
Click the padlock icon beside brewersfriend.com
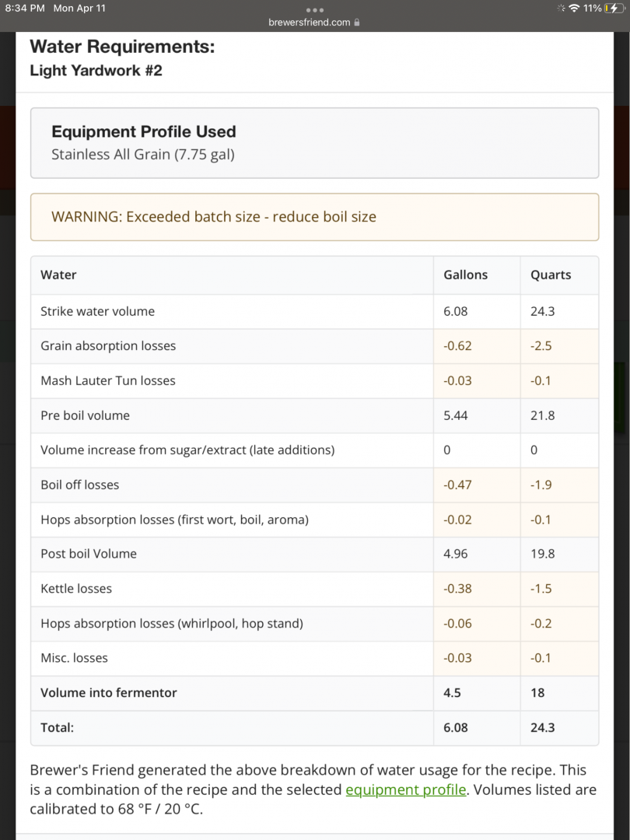click(x=357, y=23)
